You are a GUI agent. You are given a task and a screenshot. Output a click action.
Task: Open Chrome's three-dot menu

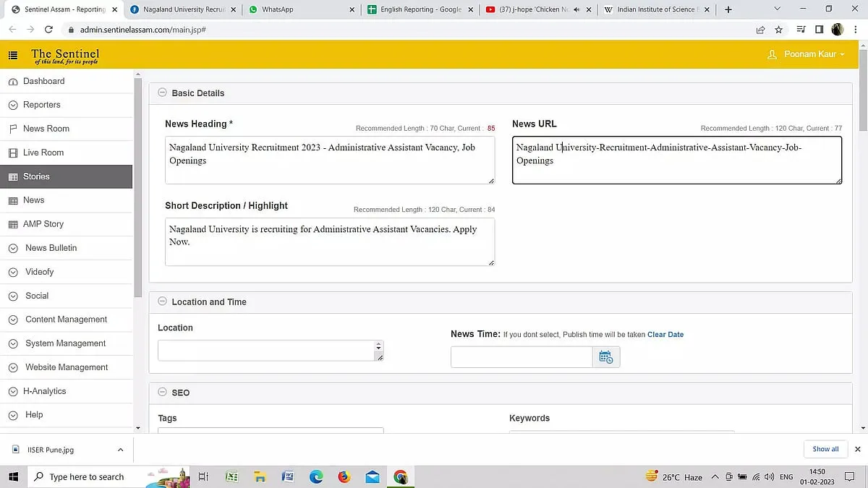(856, 30)
